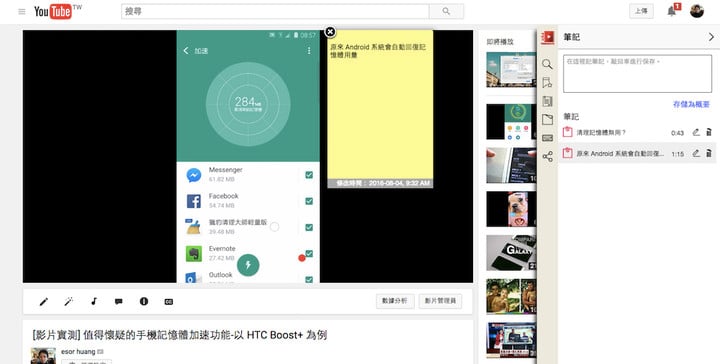Open the notes list icon in sidebar
This screenshot has height=364, width=720.
point(547,101)
